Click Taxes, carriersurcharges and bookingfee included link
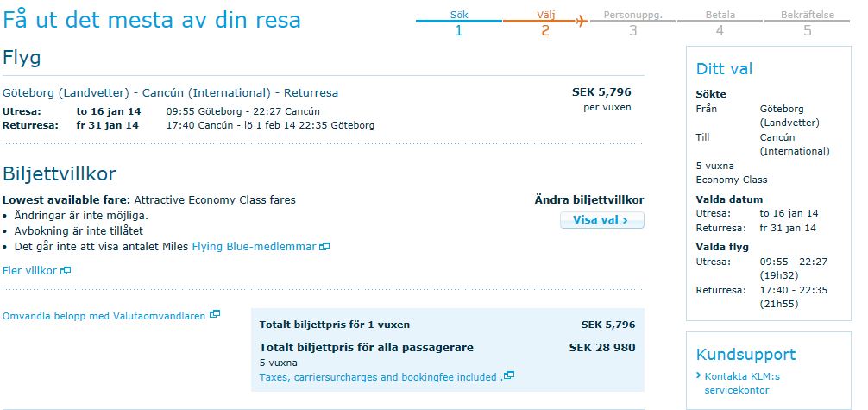 (x=378, y=377)
